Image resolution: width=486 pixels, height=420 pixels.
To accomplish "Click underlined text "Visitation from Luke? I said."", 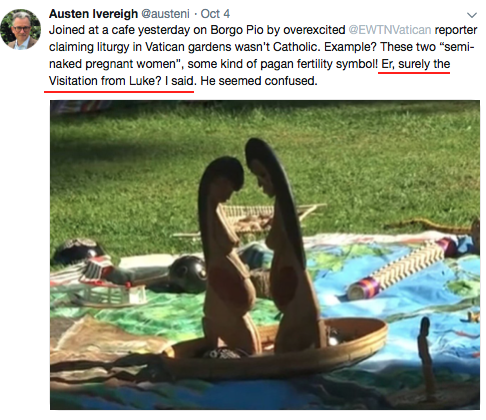I will (x=121, y=81).
